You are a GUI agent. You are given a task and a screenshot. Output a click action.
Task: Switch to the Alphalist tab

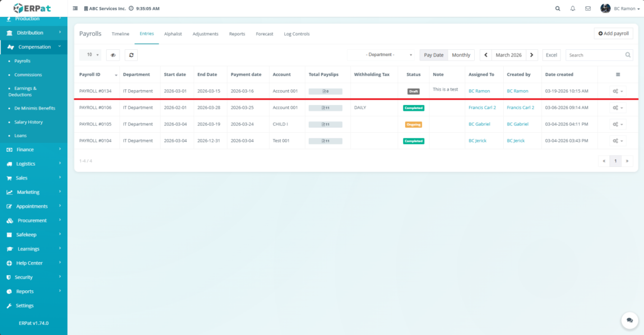(x=173, y=34)
